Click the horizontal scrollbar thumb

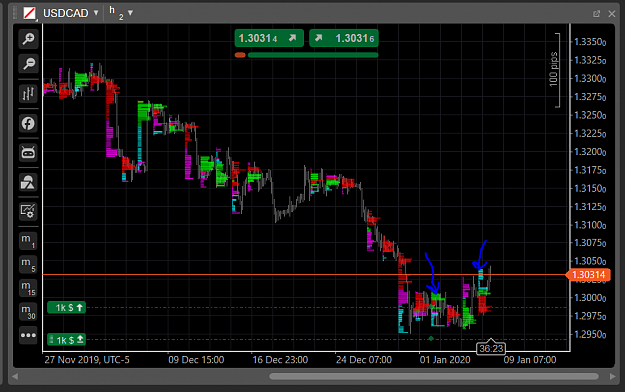tap(434, 376)
